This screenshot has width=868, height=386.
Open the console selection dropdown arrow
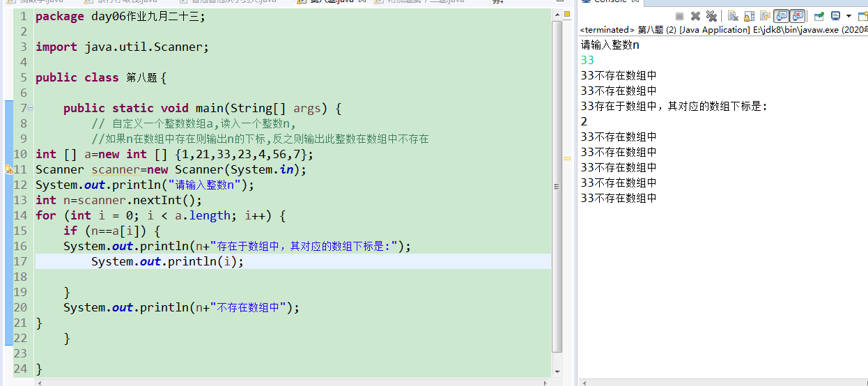(848, 16)
